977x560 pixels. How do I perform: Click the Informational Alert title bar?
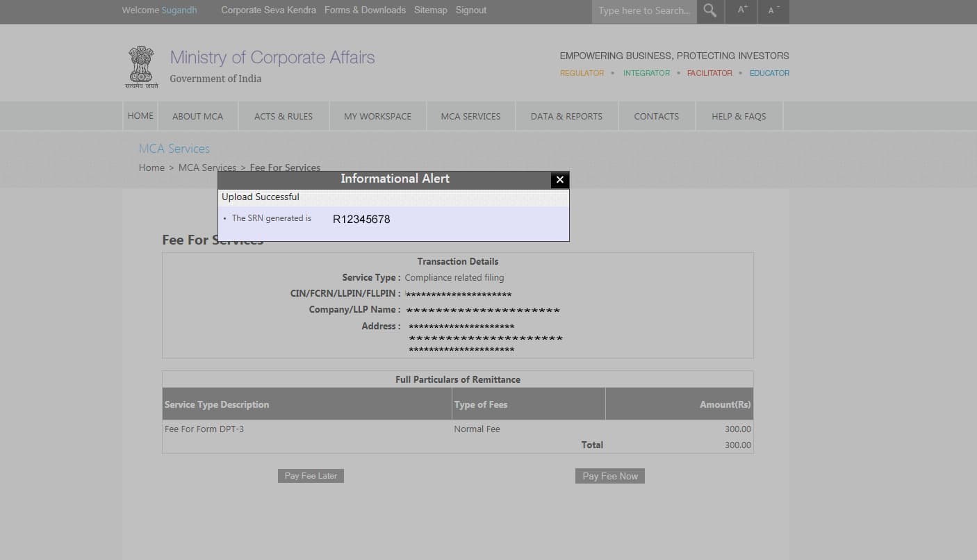coord(395,179)
